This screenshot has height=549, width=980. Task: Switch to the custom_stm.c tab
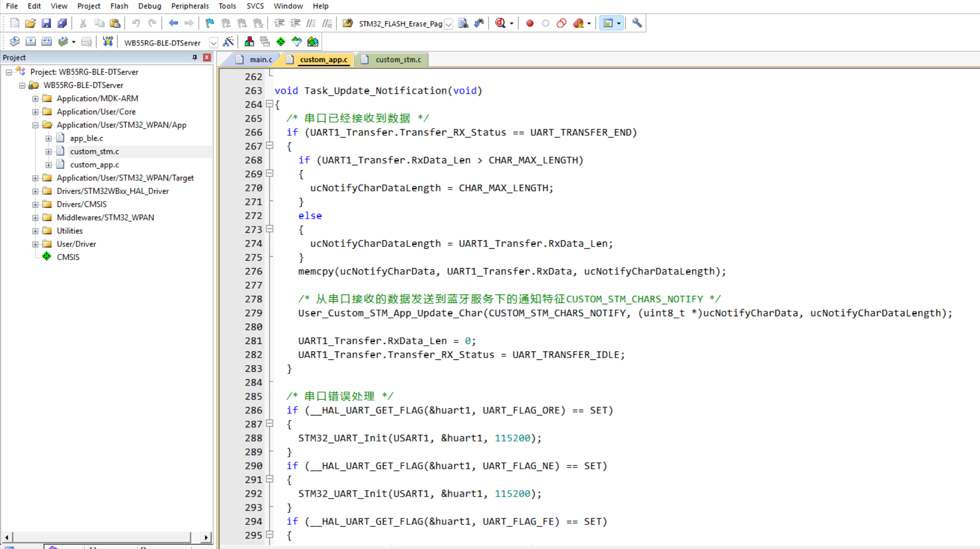(397, 60)
